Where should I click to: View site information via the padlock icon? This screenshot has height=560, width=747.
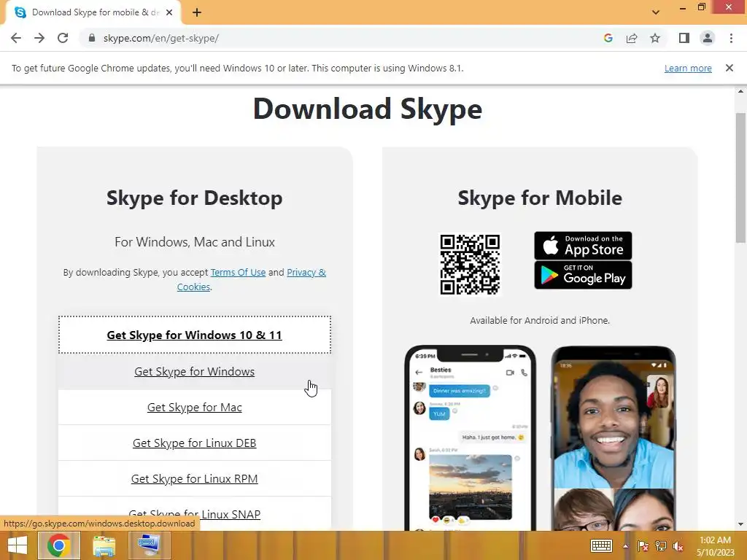pos(92,38)
